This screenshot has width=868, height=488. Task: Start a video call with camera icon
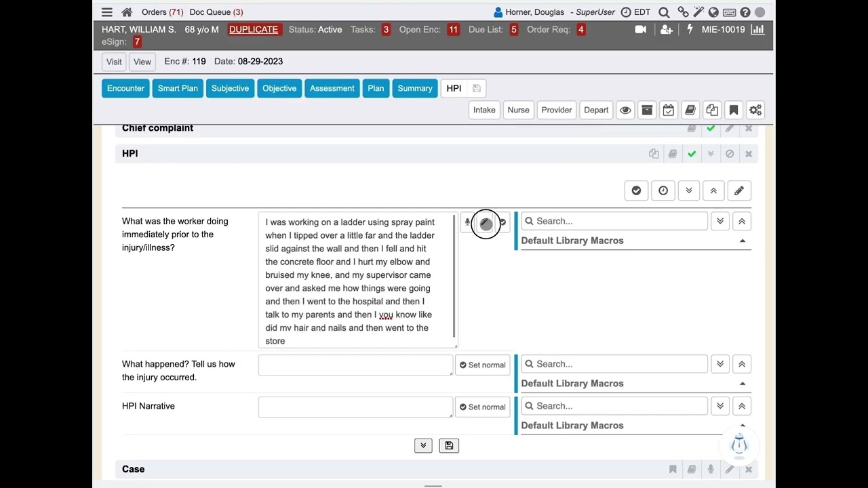[640, 30]
